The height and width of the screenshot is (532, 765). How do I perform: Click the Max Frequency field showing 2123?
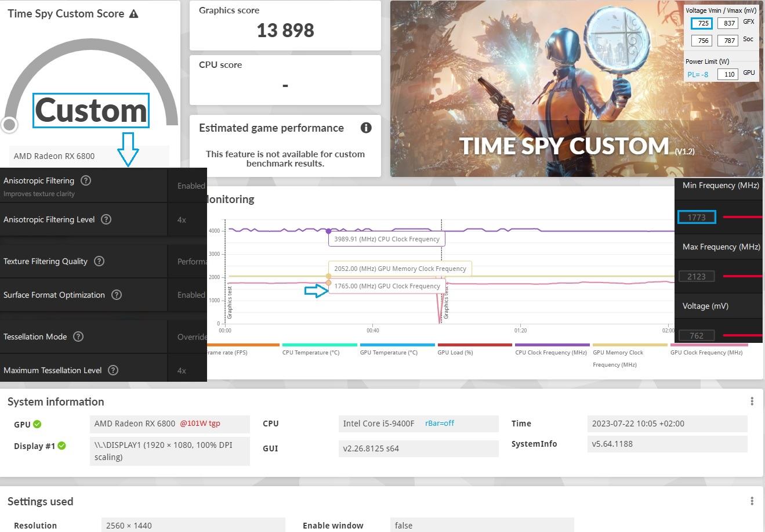click(x=697, y=277)
